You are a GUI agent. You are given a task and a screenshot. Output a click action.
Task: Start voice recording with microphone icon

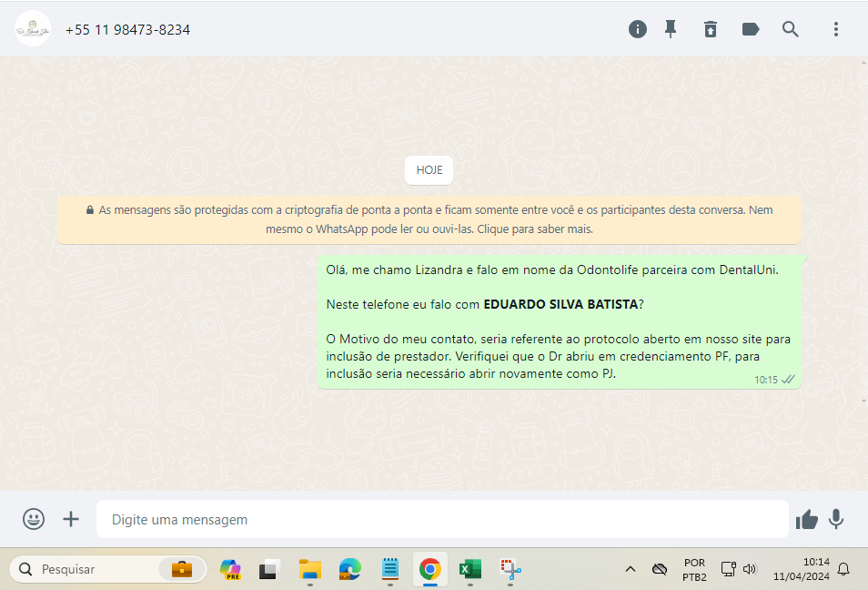pyautogui.click(x=836, y=519)
